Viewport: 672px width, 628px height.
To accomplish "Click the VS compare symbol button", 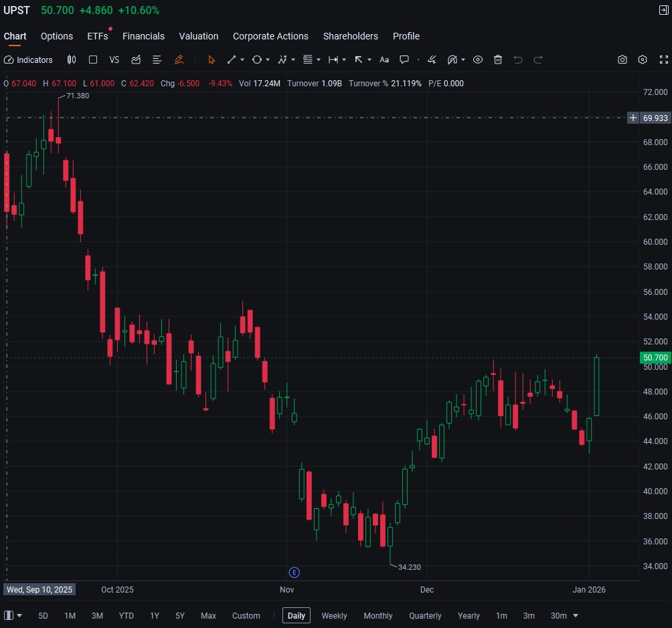I will point(114,60).
